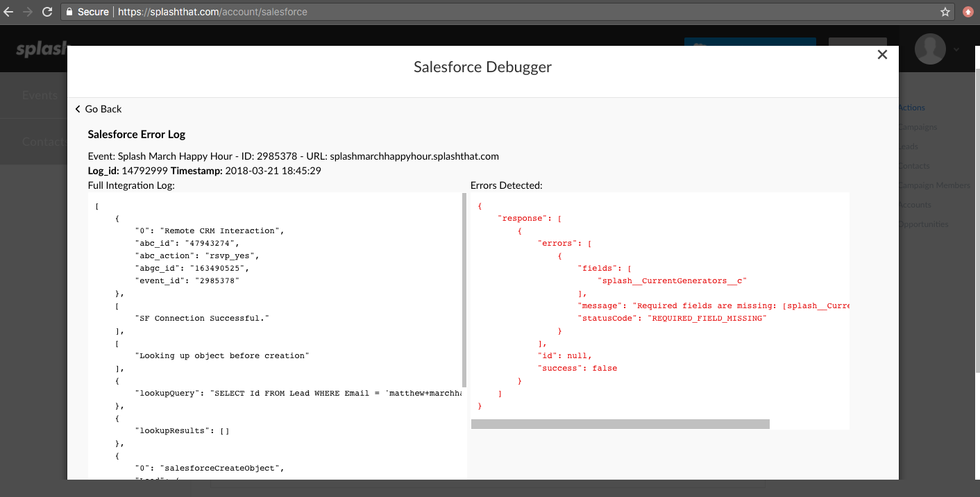
Task: Open the Contacts nav item in the background
Action: pyautogui.click(x=44, y=142)
